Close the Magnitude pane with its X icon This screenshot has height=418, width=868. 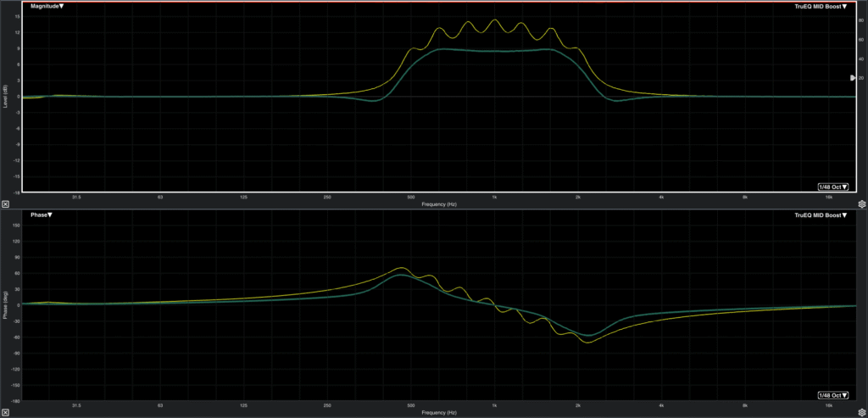(5, 204)
